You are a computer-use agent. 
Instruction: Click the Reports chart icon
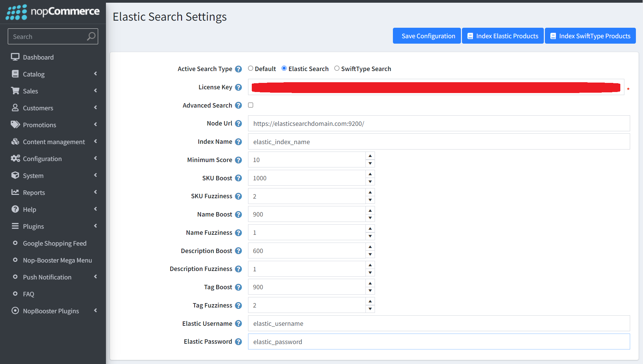pyautogui.click(x=15, y=192)
